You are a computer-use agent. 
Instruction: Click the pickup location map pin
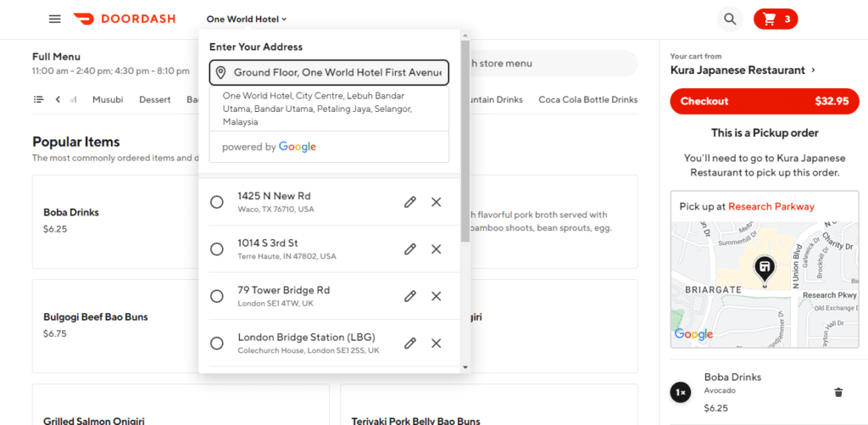pyautogui.click(x=765, y=271)
